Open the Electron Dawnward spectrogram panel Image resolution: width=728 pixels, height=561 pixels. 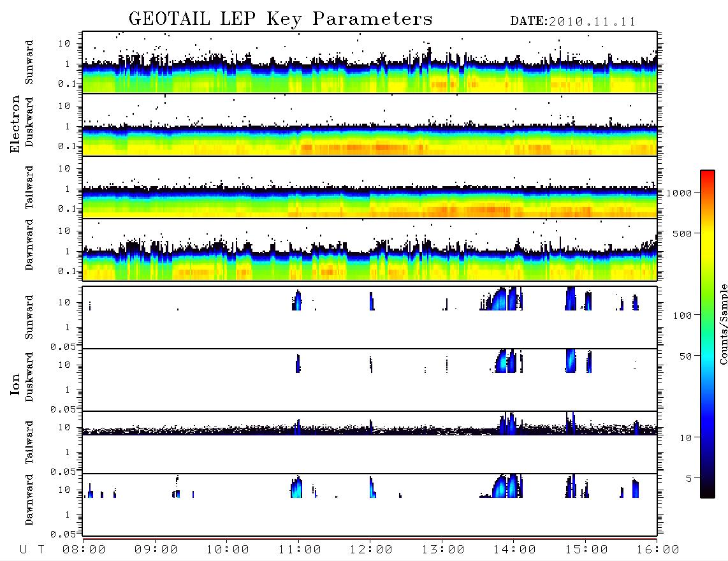(x=370, y=250)
